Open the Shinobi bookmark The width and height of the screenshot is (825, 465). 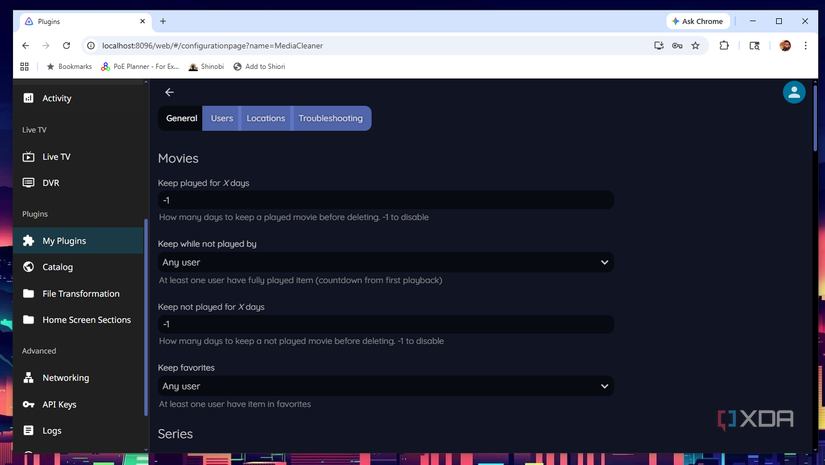coord(206,66)
